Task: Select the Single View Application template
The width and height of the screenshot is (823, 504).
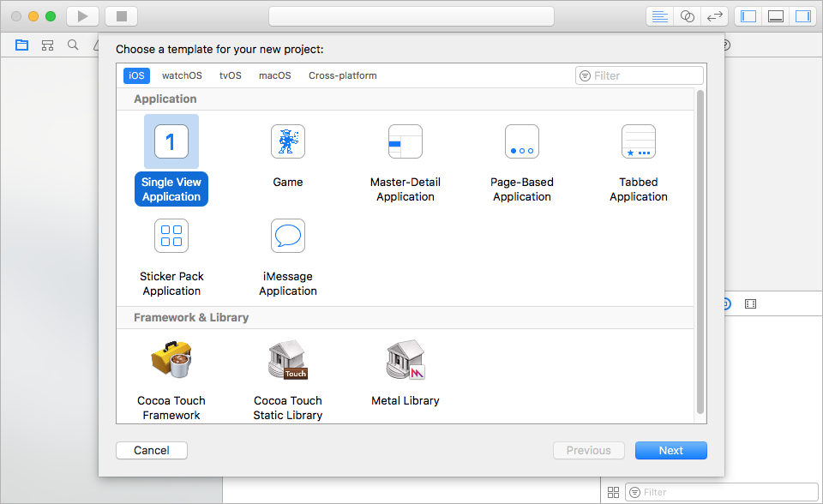Action: pyautogui.click(x=171, y=160)
